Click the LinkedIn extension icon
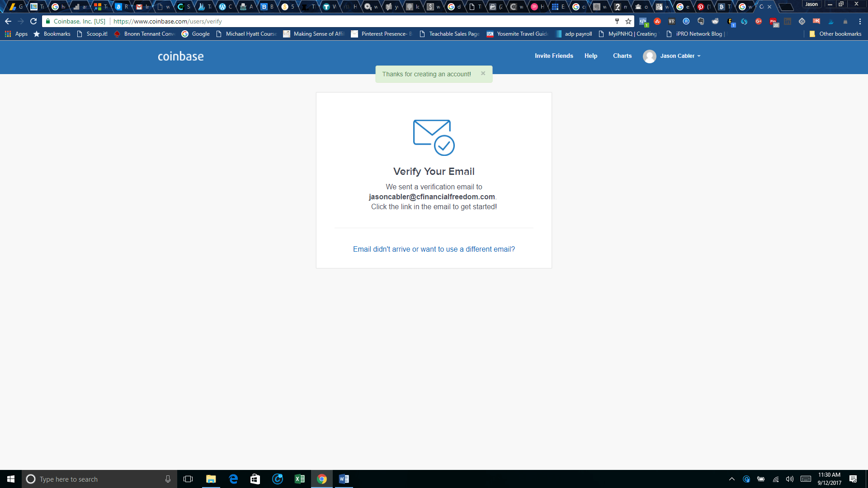 (788, 21)
